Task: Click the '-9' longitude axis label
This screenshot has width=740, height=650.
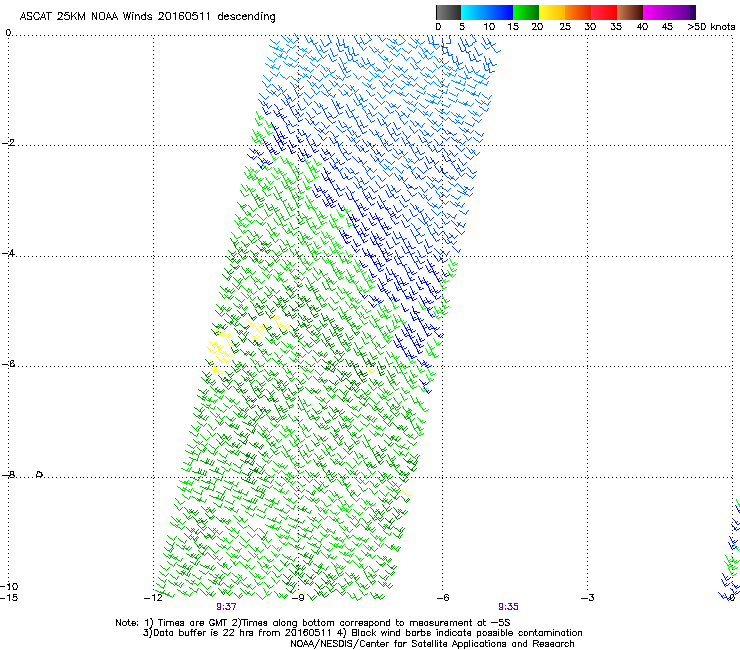Action: pos(298,598)
